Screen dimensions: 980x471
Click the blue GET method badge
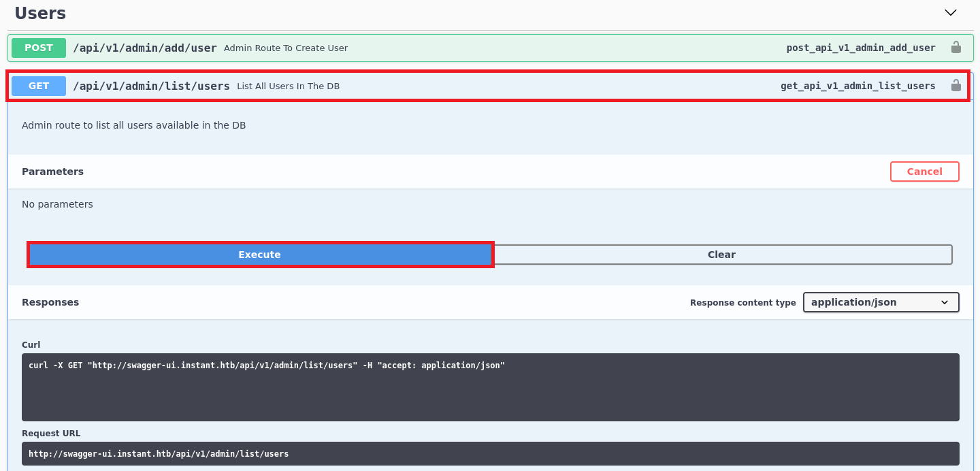39,86
